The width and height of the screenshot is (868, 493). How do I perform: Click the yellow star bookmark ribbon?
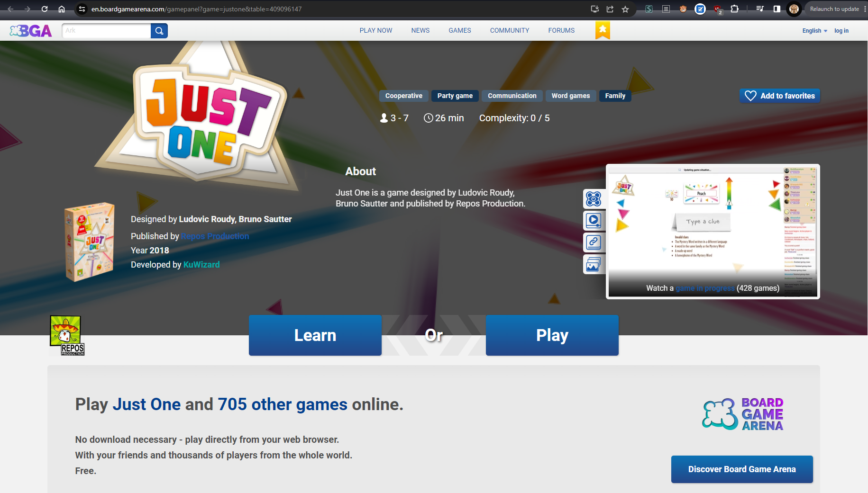tap(603, 30)
